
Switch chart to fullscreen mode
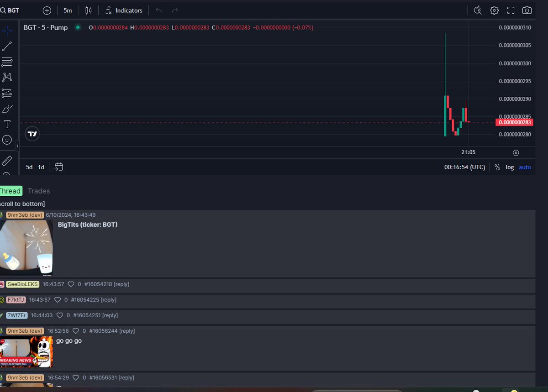pos(511,10)
